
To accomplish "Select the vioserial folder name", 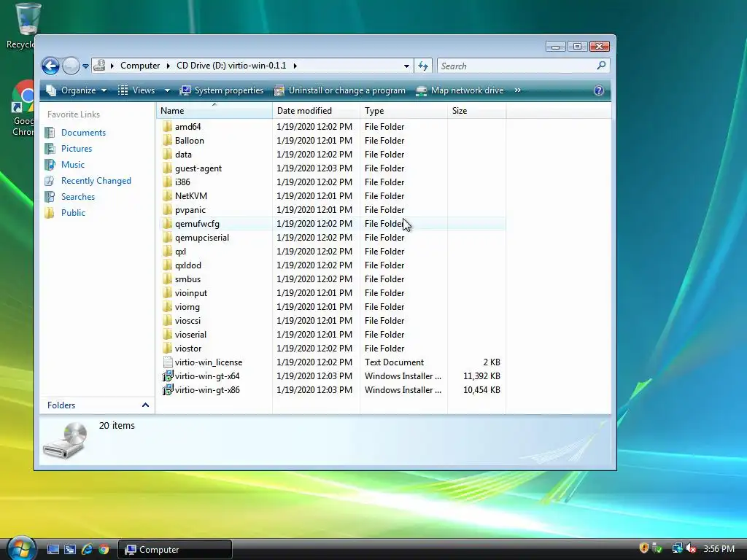I will coord(190,334).
